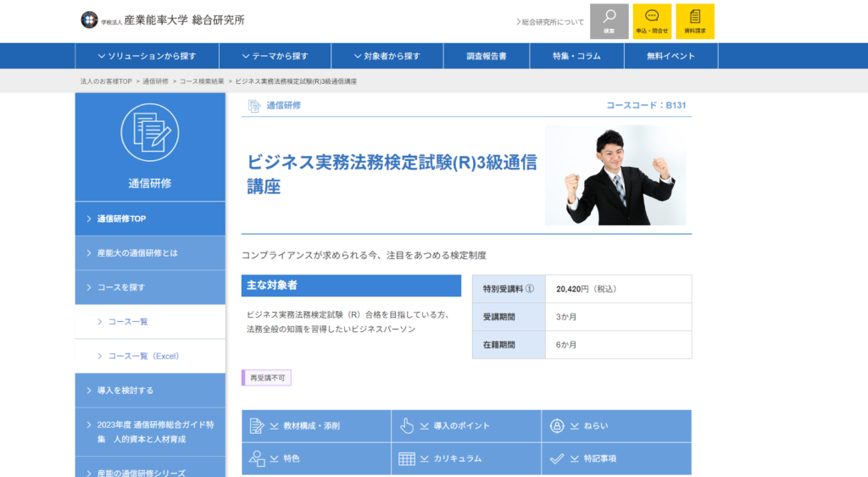The width and height of the screenshot is (868, 477).
Task: Expand the ソリューションから探す dropdown menu
Action: (x=147, y=56)
